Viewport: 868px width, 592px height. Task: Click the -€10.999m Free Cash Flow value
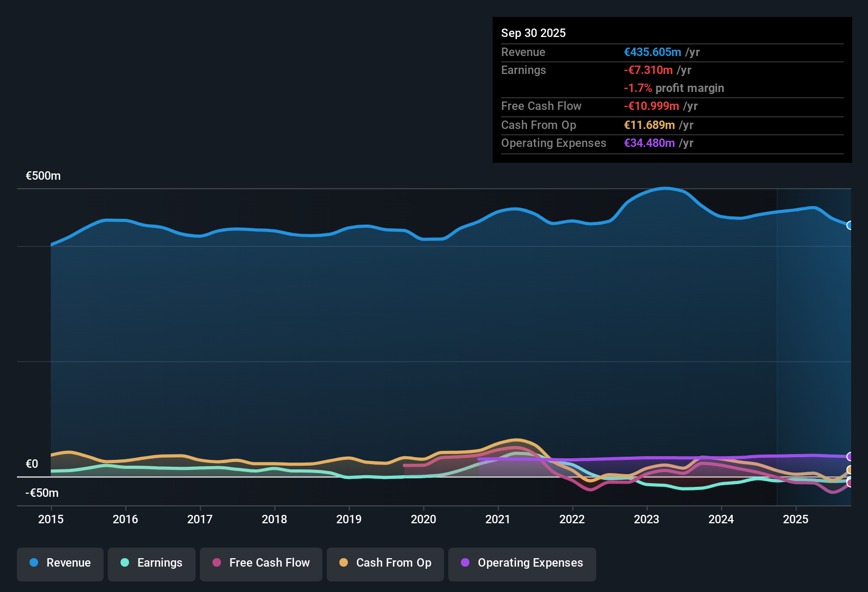click(651, 106)
